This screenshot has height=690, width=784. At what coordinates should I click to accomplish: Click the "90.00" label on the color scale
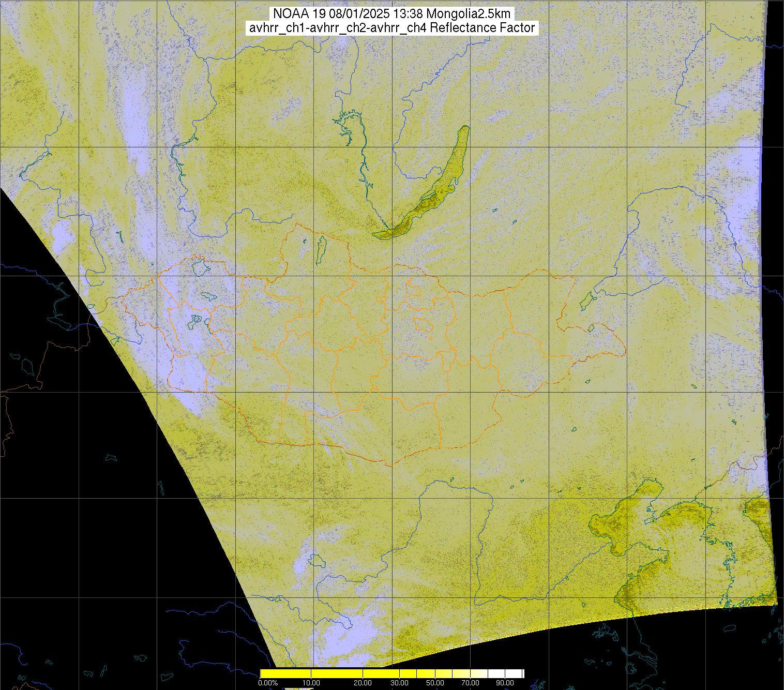(x=505, y=683)
